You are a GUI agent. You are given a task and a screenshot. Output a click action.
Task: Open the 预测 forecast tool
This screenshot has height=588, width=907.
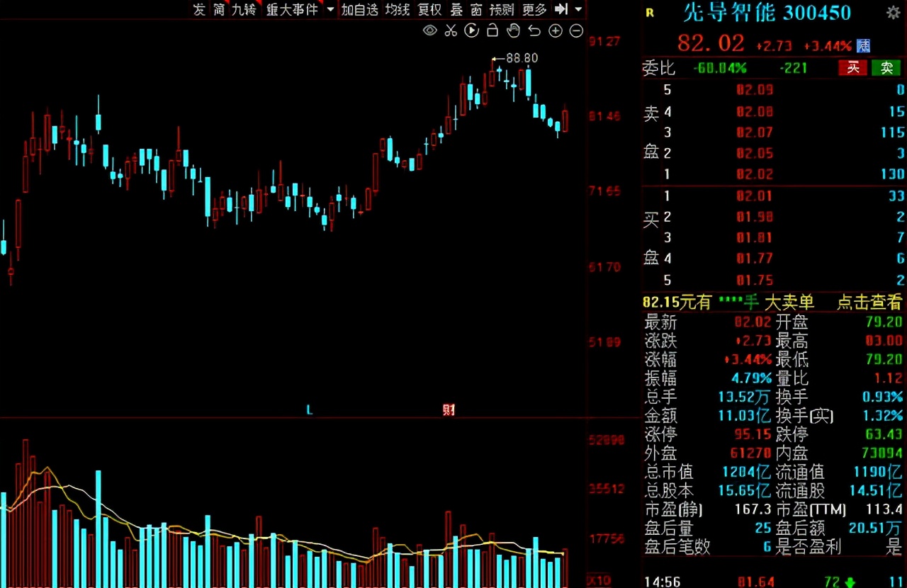(502, 9)
